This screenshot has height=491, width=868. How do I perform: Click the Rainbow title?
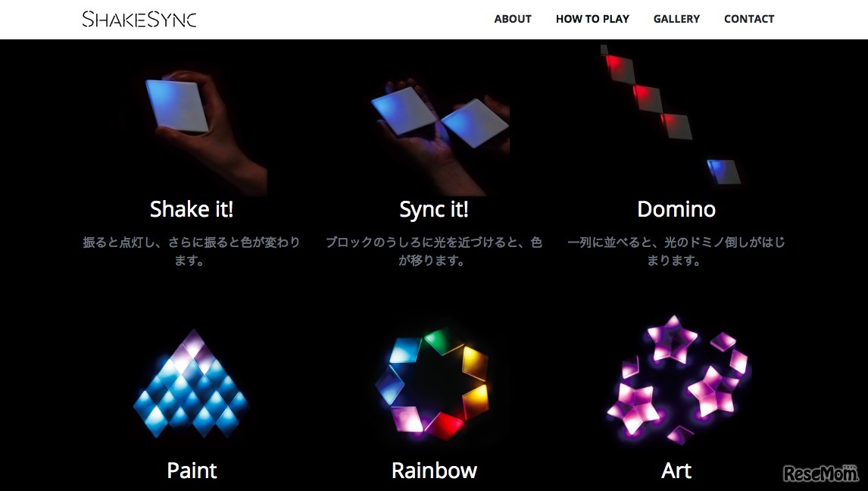[x=434, y=471]
